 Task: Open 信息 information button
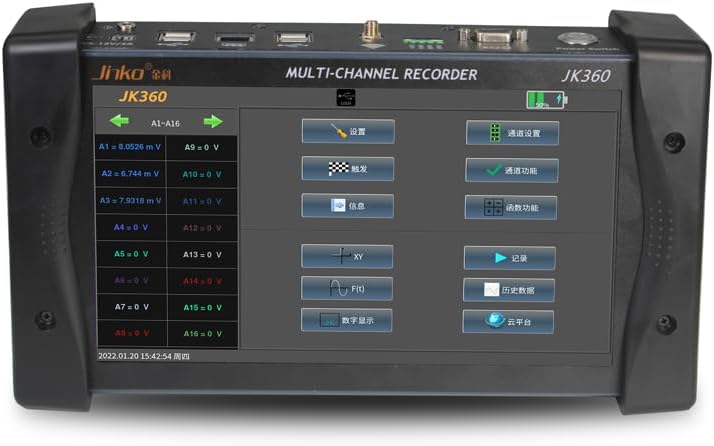click(347, 206)
